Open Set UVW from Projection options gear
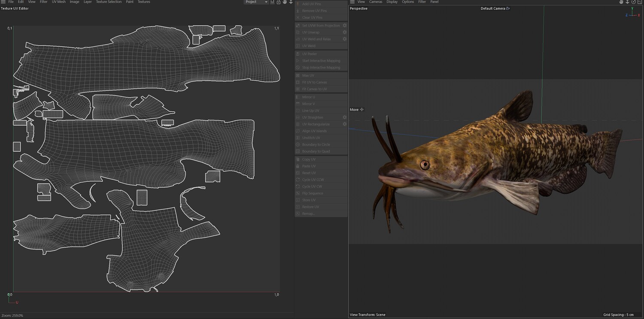 coord(344,25)
